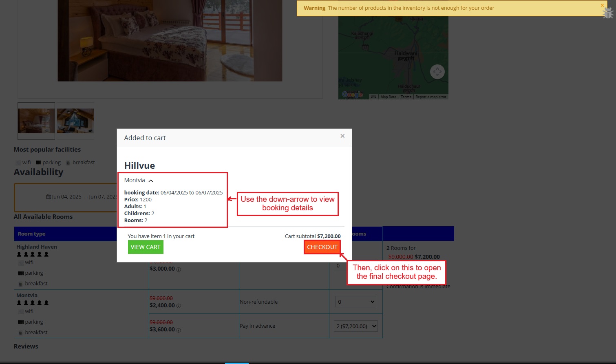Click the calendar icon in date field
This screenshot has height=364, width=616.
pos(49,197)
